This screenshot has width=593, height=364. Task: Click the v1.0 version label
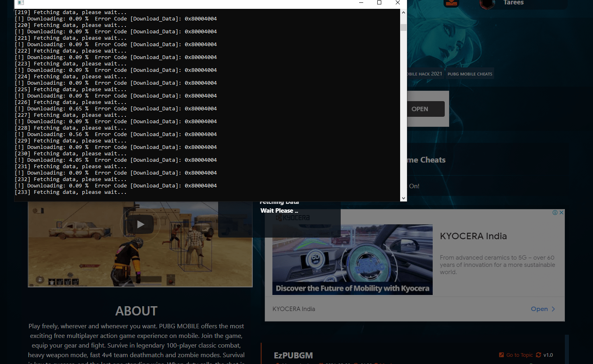pyautogui.click(x=548, y=355)
